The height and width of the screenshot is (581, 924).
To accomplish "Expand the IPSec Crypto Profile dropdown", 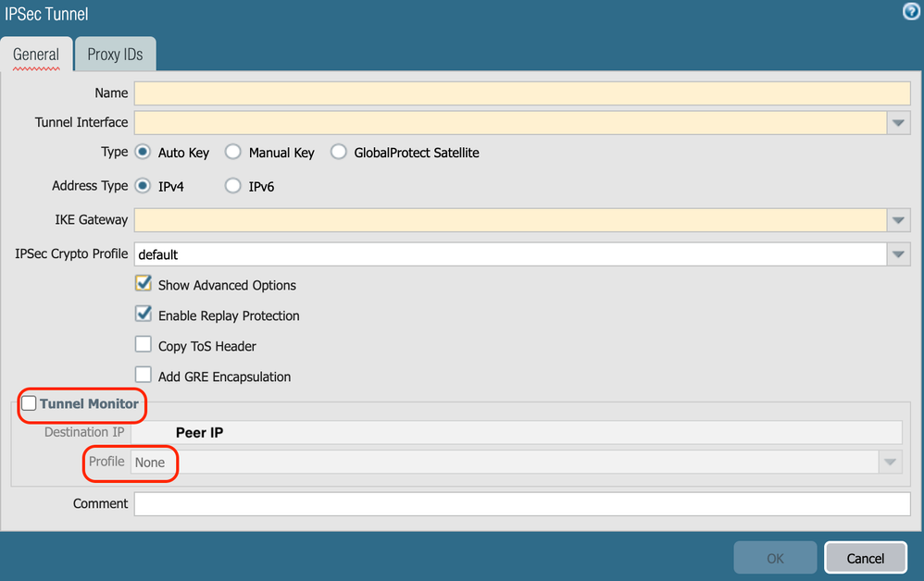I will tap(898, 254).
